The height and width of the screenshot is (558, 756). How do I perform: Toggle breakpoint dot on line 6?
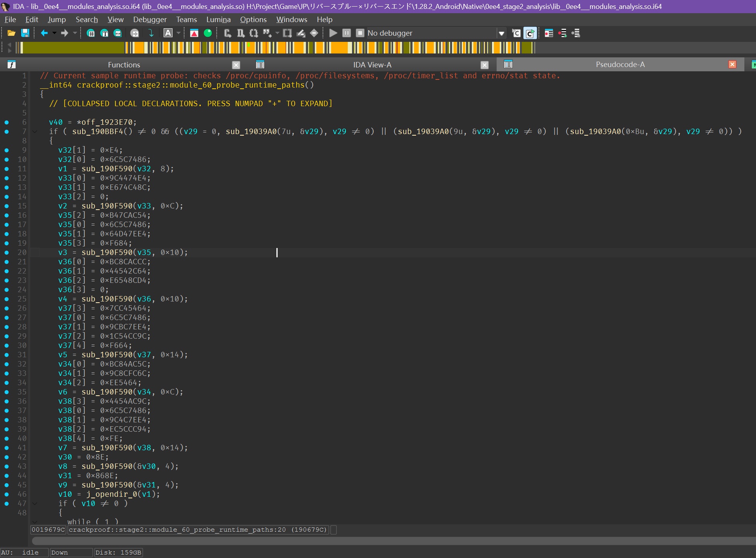(7, 122)
